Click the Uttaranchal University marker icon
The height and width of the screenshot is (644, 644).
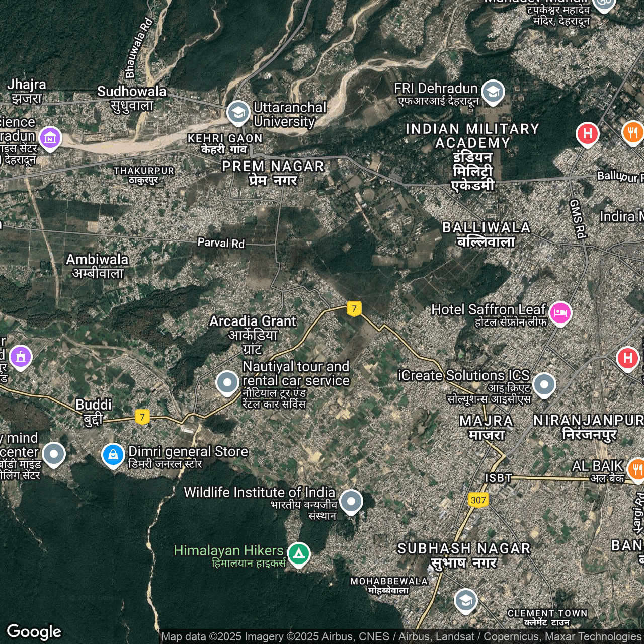coord(238,113)
